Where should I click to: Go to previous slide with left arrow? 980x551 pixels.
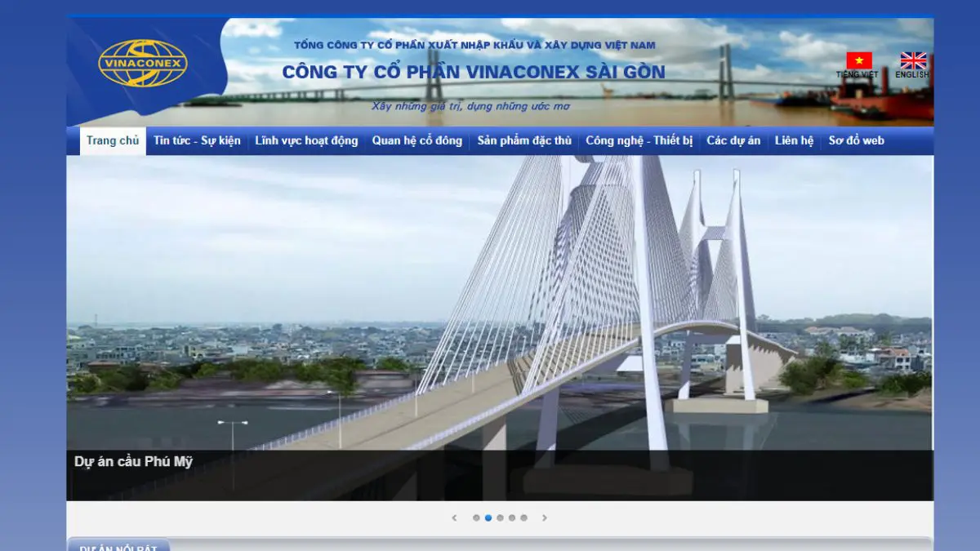454,518
